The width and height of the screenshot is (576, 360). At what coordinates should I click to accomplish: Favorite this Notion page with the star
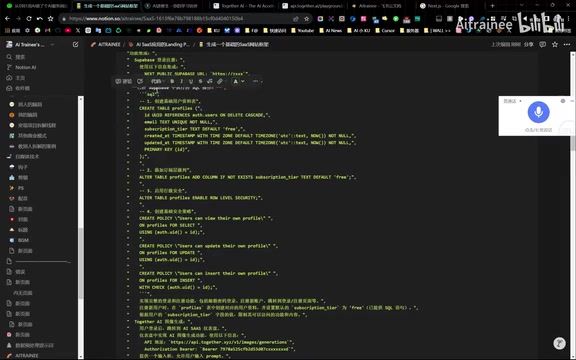click(x=555, y=44)
